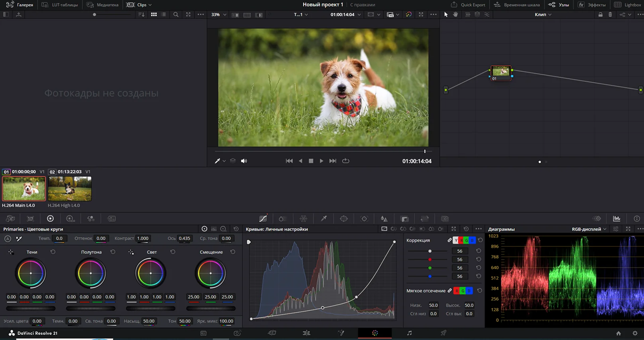The image size is (644, 340).
Task: Select the second clip thumbnail 01:13:22:03
Action: click(x=70, y=189)
